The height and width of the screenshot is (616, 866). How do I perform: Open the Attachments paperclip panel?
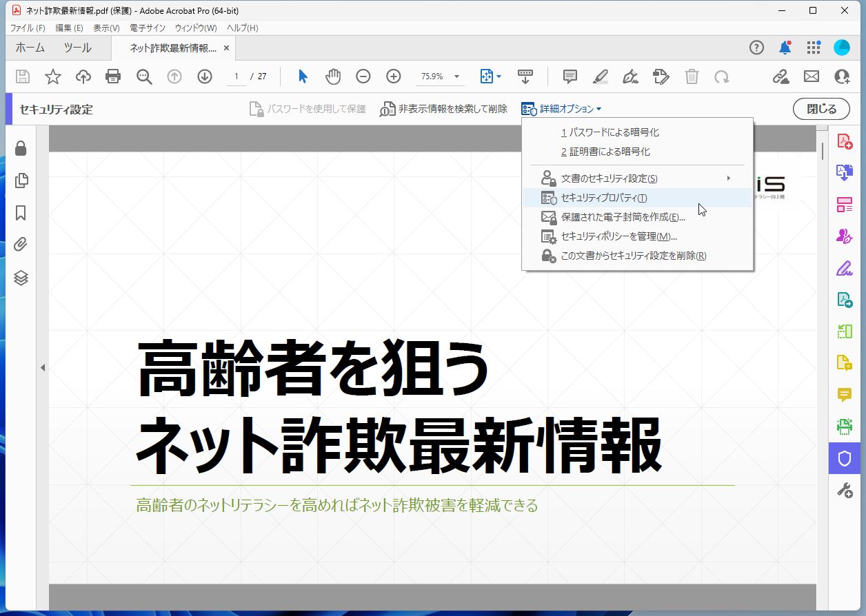[x=21, y=245]
